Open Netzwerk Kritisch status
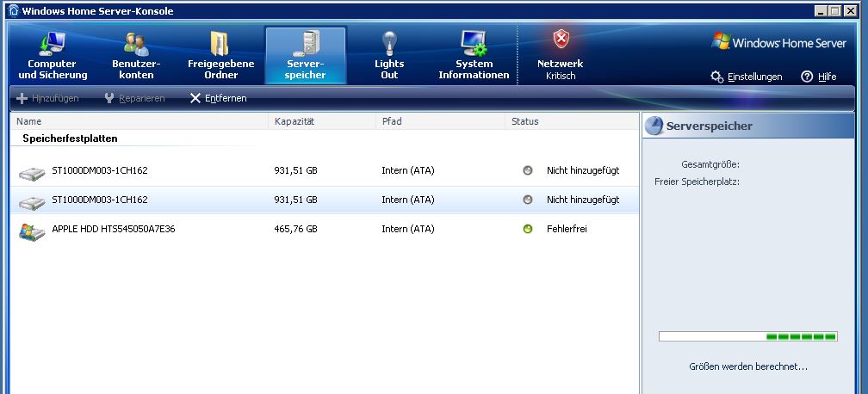This screenshot has width=868, height=394. (x=561, y=55)
